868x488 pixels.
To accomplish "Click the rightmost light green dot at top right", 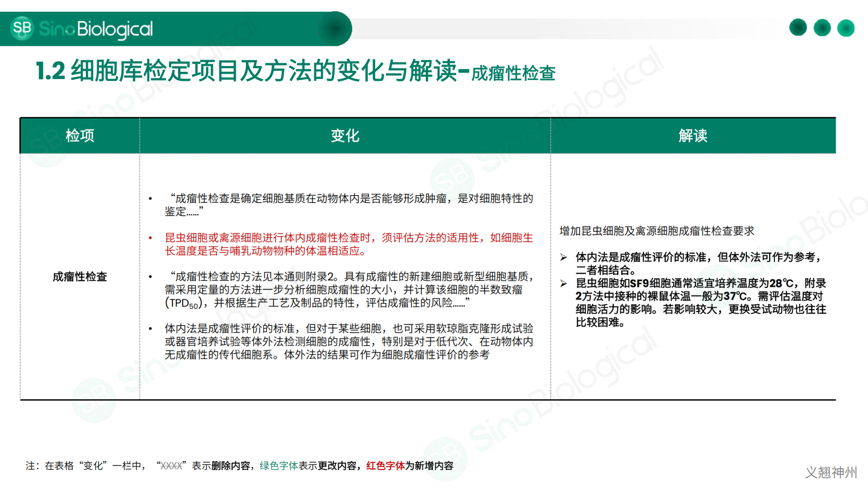I will pyautogui.click(x=846, y=28).
